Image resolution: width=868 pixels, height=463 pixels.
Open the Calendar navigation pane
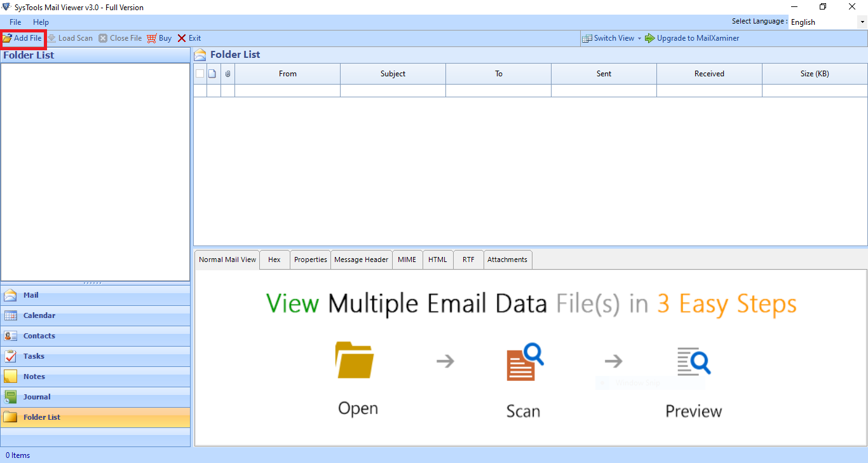(x=95, y=315)
